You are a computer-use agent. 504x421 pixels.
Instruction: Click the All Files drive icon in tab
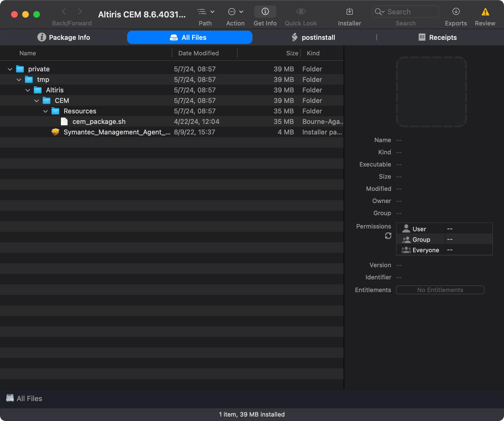(174, 37)
